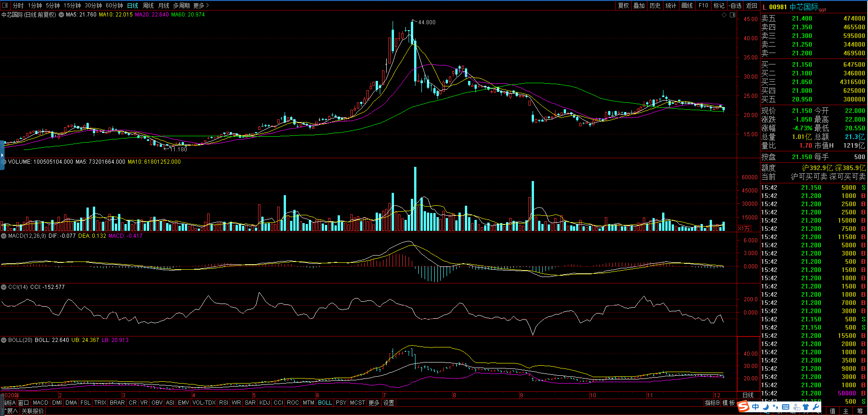Click the square window icon above the price axis

(x=733, y=15)
